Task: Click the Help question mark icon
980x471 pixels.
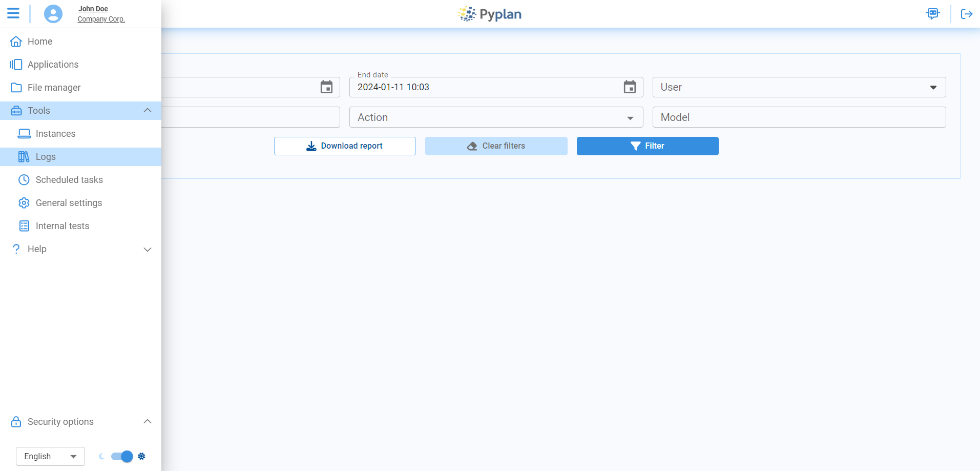Action: [x=16, y=249]
